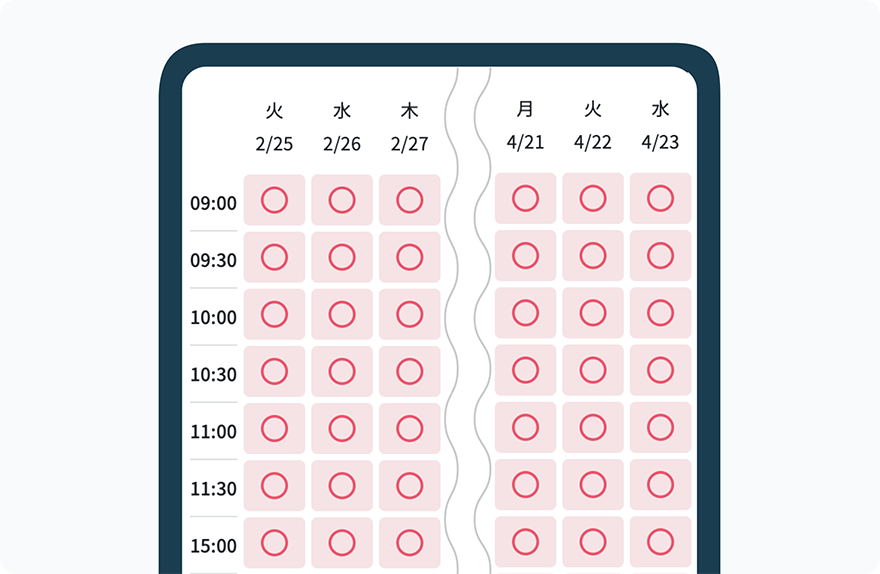The height and width of the screenshot is (574, 880).
Task: Select the 10:30 slot on 2/26
Action: coord(342,371)
